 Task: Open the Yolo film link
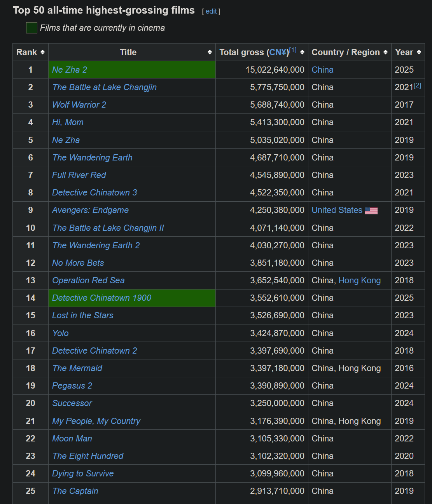point(60,333)
